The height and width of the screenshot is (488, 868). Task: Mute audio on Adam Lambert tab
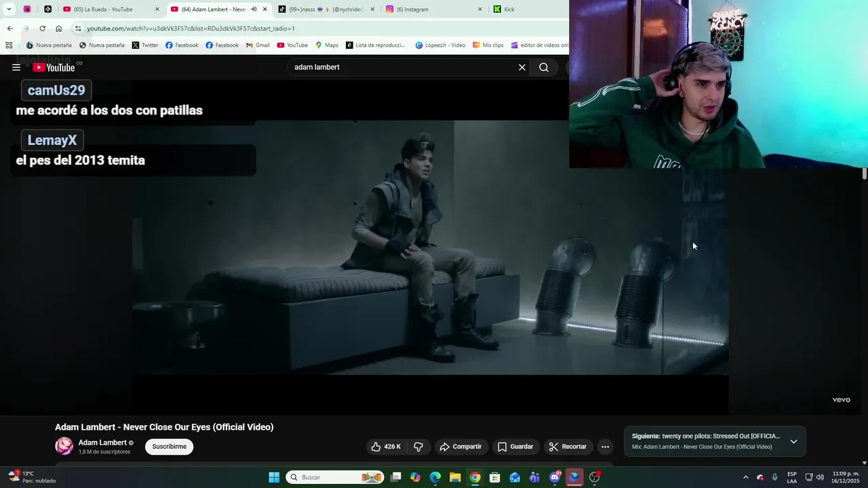click(x=254, y=9)
